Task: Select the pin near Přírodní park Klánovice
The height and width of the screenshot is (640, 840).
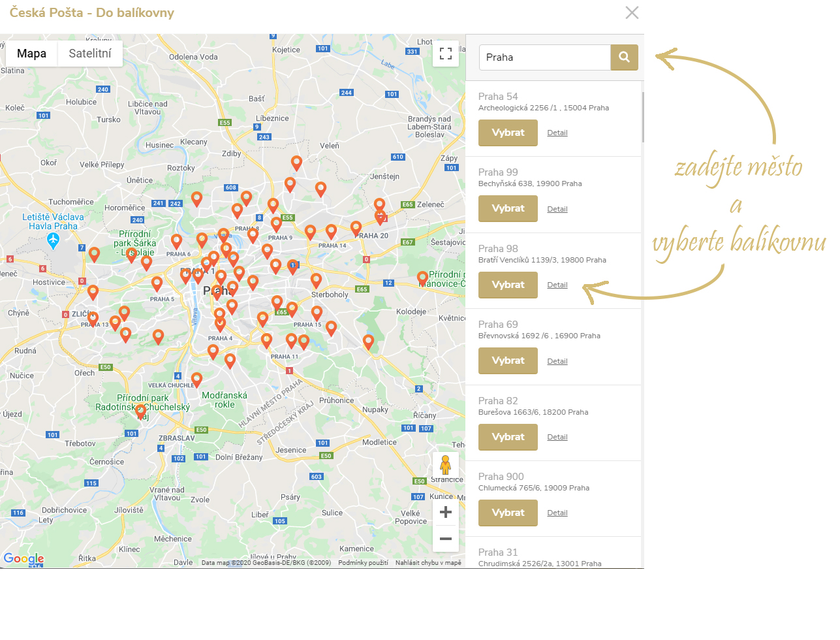Action: (x=423, y=279)
